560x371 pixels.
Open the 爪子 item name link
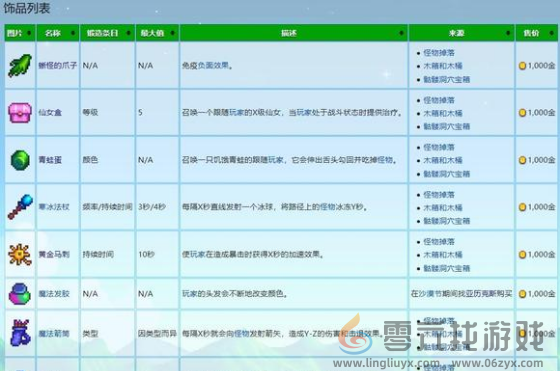coord(58,65)
